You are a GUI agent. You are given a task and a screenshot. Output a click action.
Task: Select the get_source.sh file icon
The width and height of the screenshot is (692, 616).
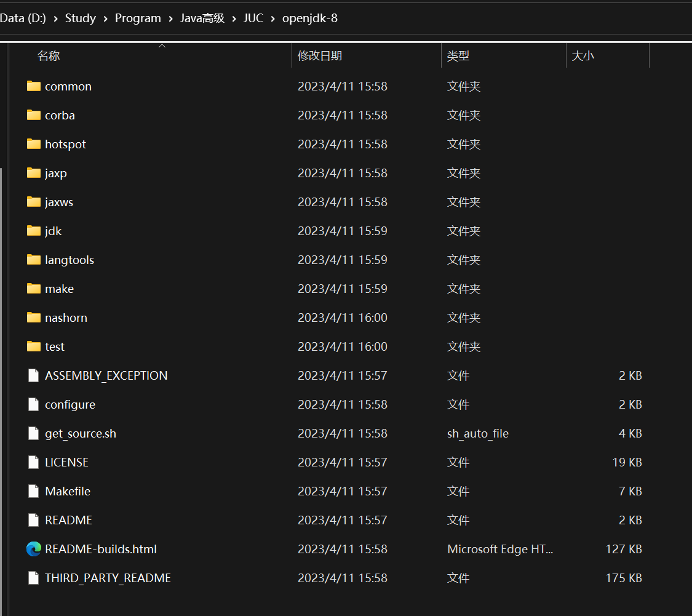point(34,433)
